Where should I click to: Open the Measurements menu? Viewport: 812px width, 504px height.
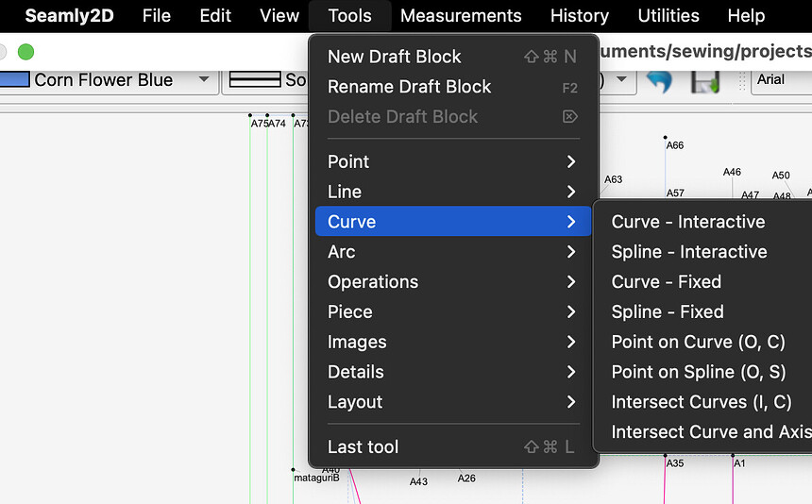tap(461, 15)
